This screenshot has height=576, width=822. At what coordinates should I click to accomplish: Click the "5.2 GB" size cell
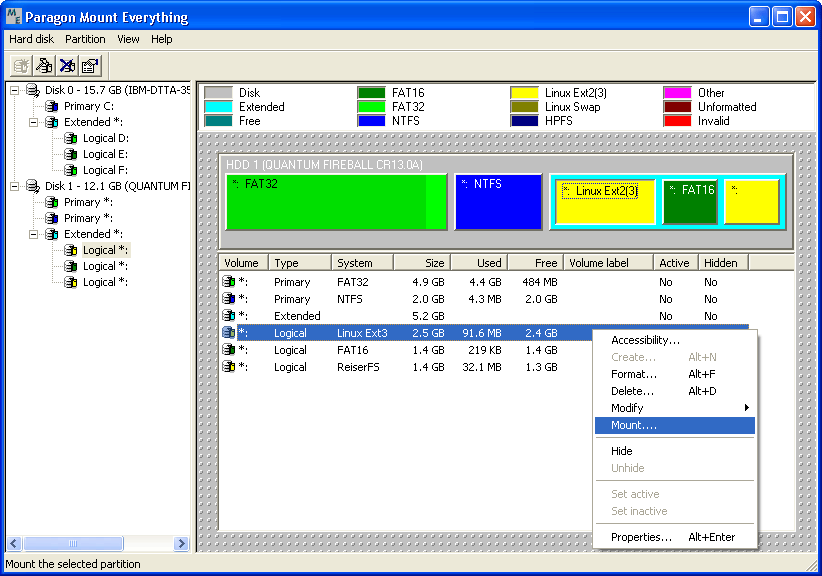(428, 316)
